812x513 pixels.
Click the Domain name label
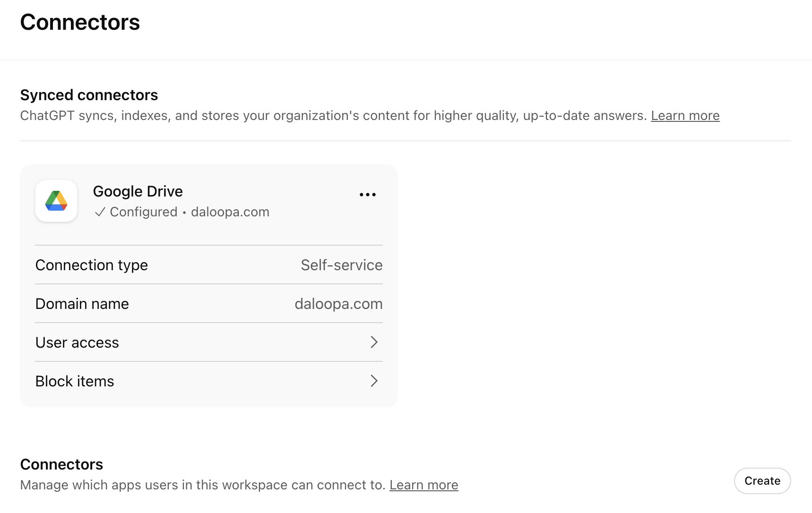click(82, 304)
